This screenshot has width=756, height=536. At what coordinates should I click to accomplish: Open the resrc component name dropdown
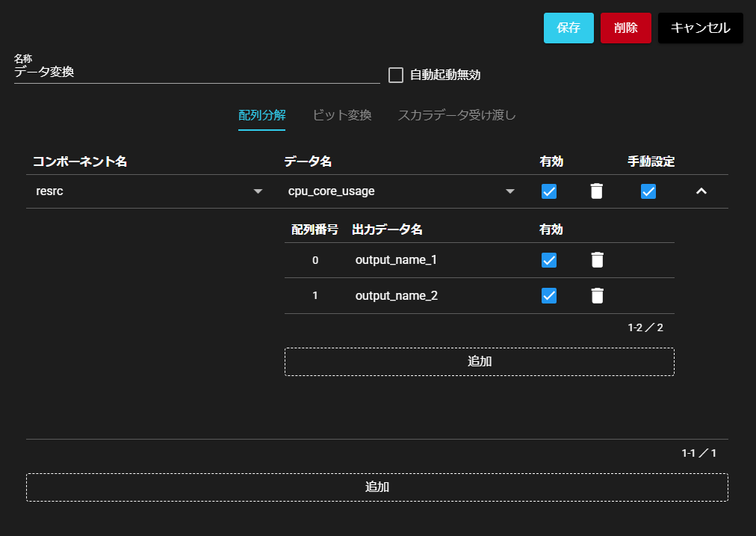tap(258, 191)
